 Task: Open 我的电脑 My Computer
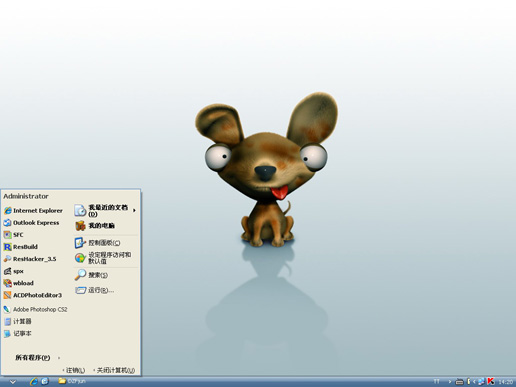pos(95,226)
